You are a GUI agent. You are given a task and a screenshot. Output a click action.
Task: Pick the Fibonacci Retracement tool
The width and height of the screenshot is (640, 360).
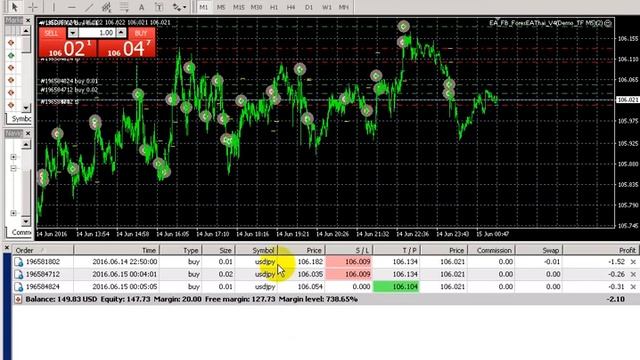click(x=124, y=7)
